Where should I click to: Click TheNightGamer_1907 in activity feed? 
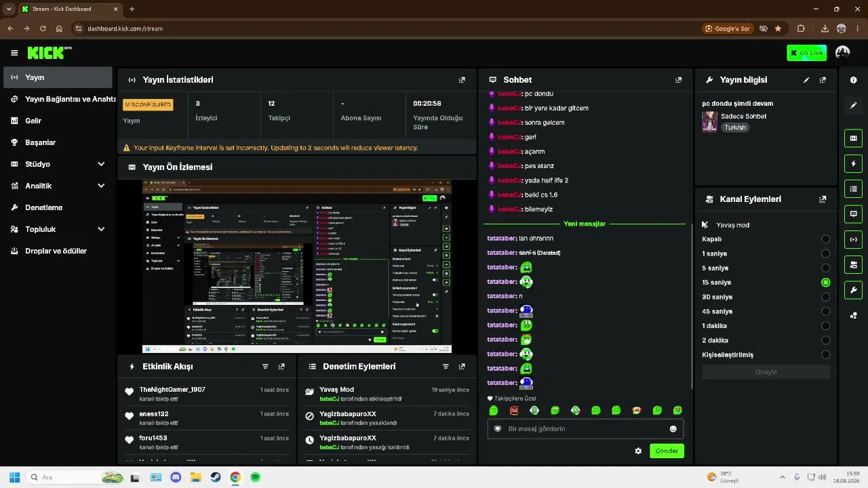point(172,390)
